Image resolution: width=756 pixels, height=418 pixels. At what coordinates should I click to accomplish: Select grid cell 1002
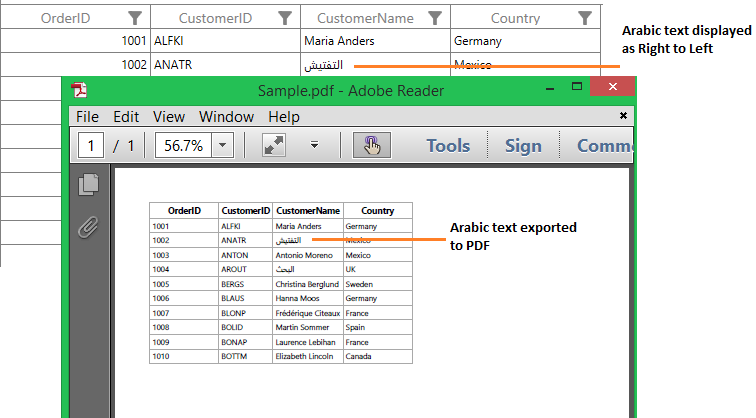point(76,65)
